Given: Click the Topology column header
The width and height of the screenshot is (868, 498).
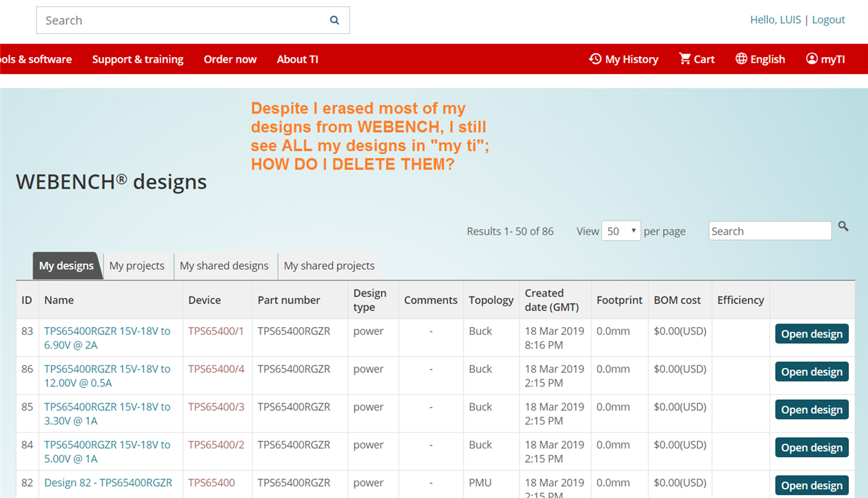Looking at the screenshot, I should tap(491, 300).
